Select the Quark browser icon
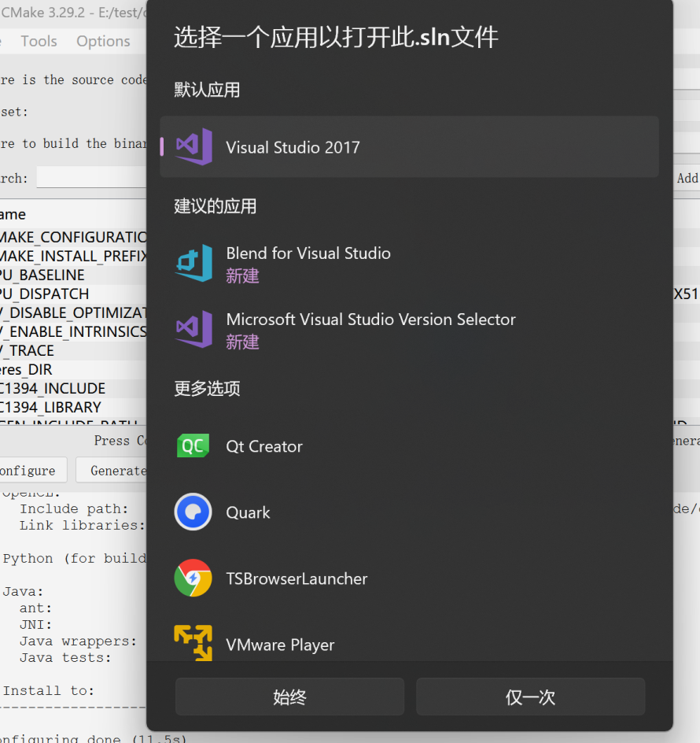This screenshot has height=743, width=700. [x=193, y=512]
